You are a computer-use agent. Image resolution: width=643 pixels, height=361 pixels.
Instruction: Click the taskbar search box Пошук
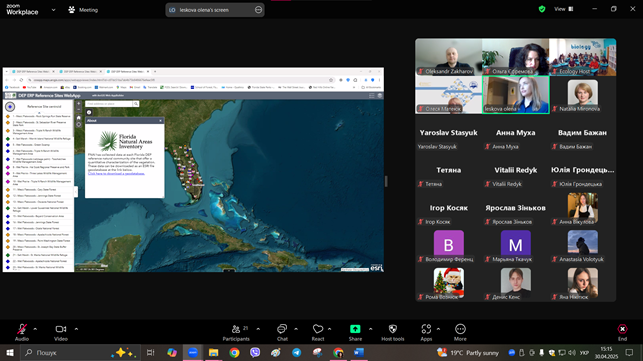pos(80,352)
